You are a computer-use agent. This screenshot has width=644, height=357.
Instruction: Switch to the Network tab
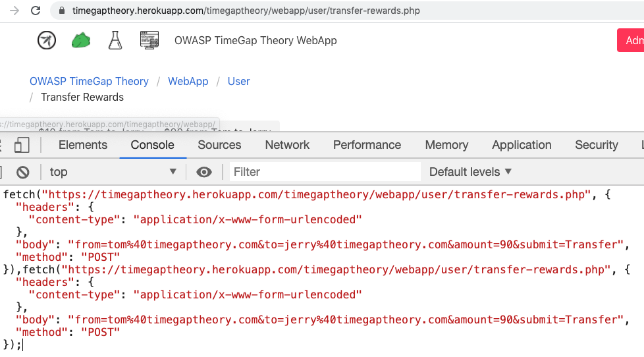coord(287,145)
